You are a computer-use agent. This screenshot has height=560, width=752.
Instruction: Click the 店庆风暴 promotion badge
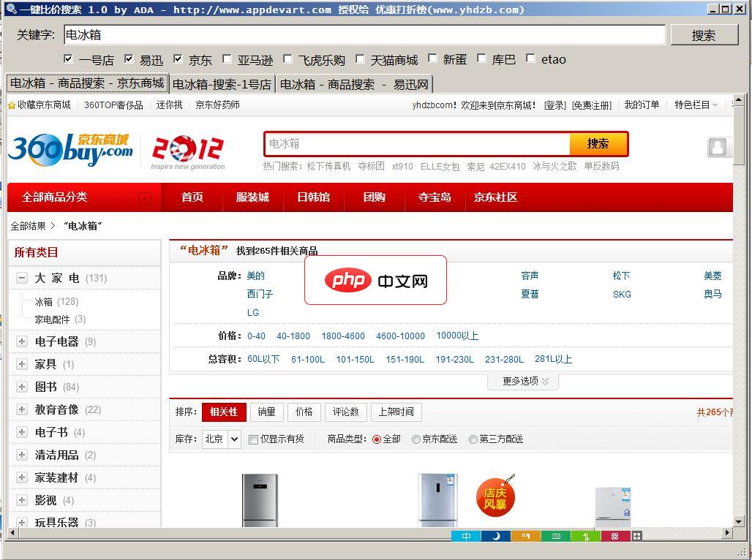[x=495, y=498]
